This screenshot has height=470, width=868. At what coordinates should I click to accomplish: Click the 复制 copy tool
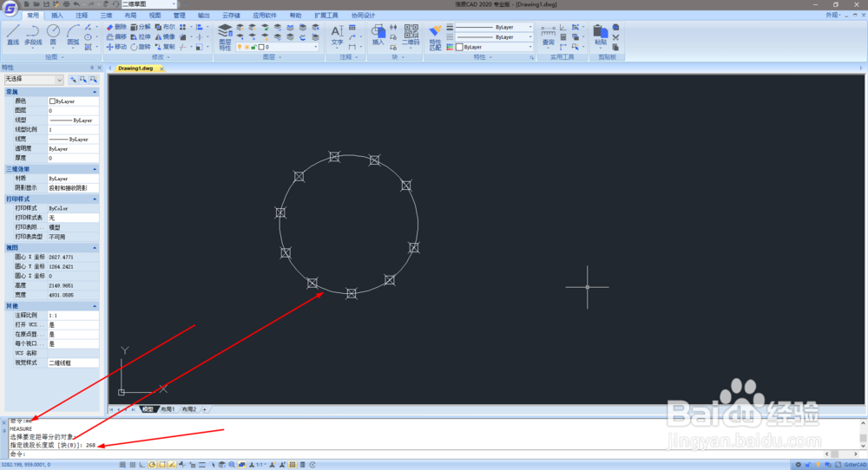tap(165, 47)
